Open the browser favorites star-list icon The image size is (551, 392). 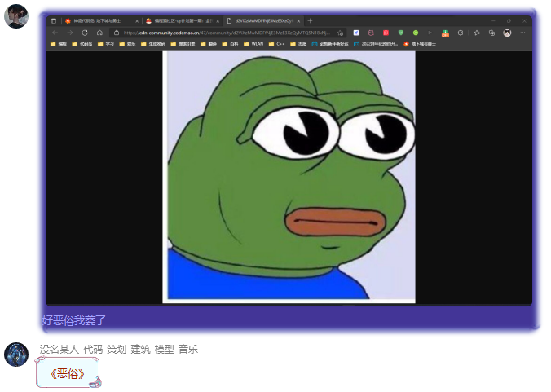(477, 33)
